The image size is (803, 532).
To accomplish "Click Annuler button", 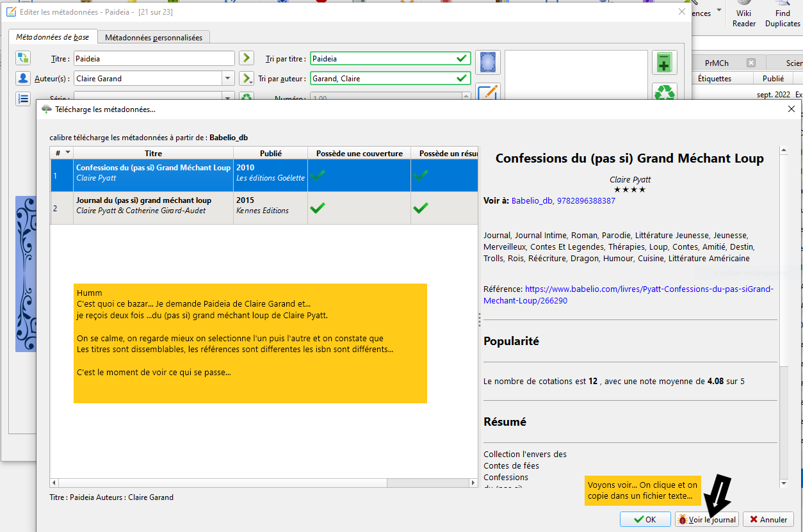I will click(x=768, y=519).
